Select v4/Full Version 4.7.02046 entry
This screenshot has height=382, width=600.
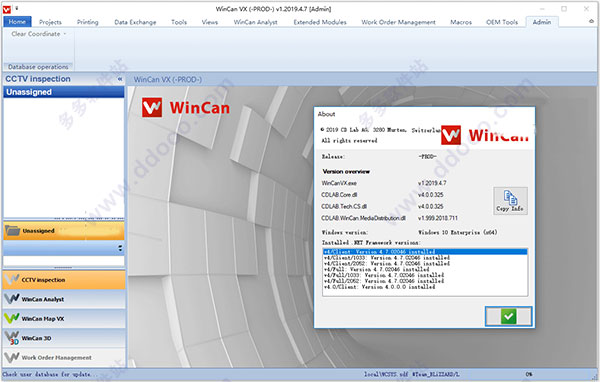tap(425, 269)
